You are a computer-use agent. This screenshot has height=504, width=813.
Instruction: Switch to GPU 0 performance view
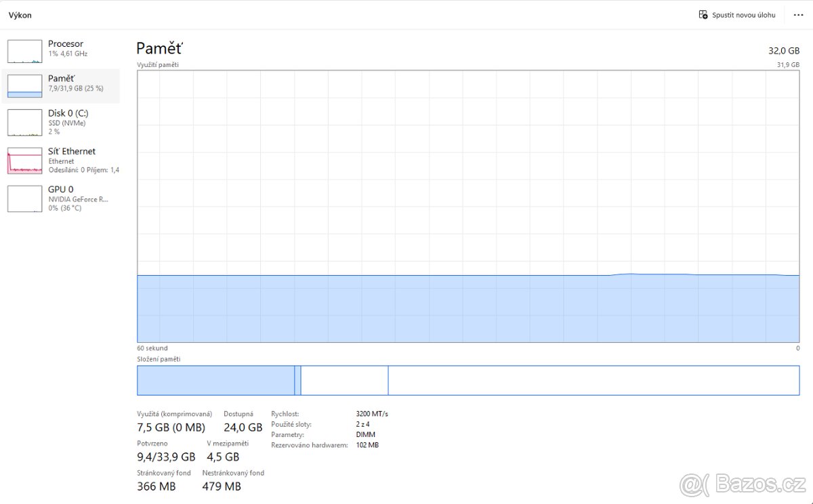point(61,189)
